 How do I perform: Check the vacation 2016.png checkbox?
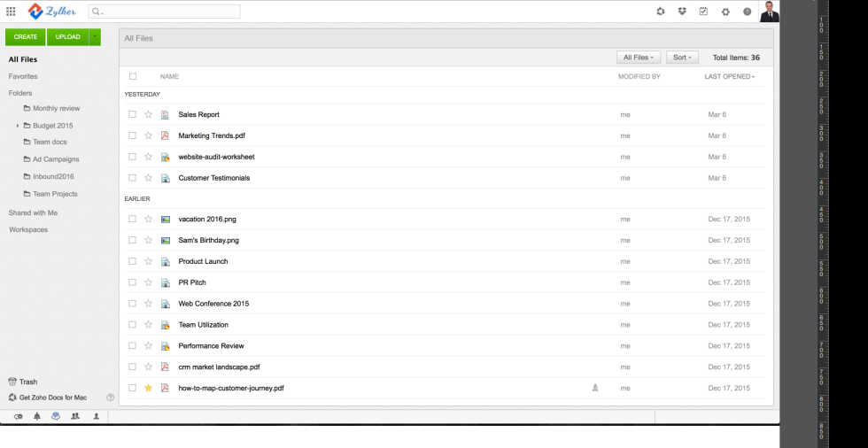(x=132, y=219)
